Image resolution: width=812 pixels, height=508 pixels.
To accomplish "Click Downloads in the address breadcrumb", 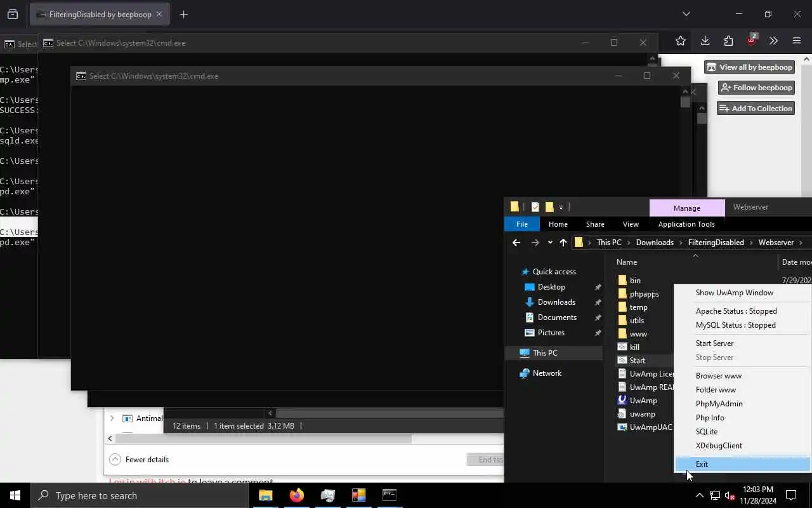I will click(x=655, y=243).
